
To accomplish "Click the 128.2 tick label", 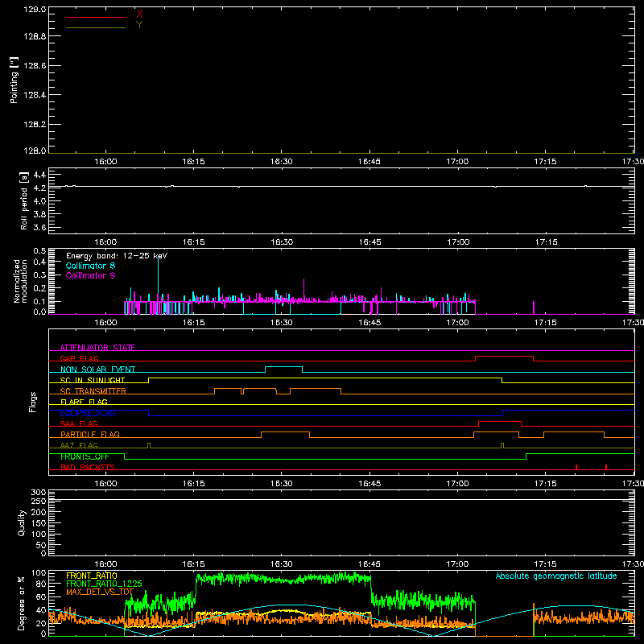I will click(x=35, y=125).
